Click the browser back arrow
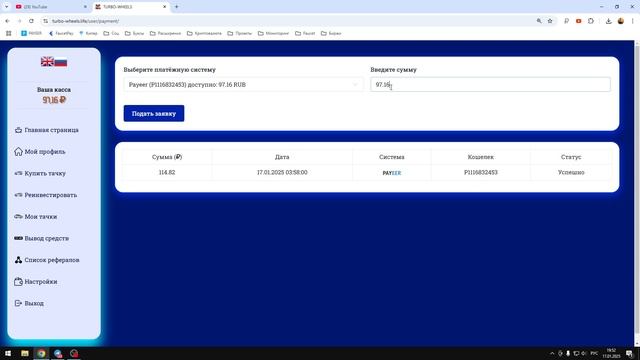Image resolution: width=640 pixels, height=360 pixels. (x=7, y=21)
